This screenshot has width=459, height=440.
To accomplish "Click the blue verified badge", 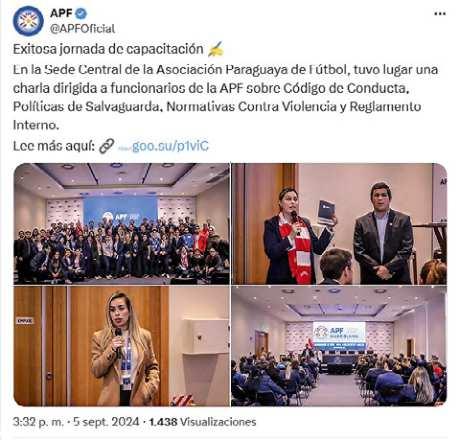I will click(81, 13).
